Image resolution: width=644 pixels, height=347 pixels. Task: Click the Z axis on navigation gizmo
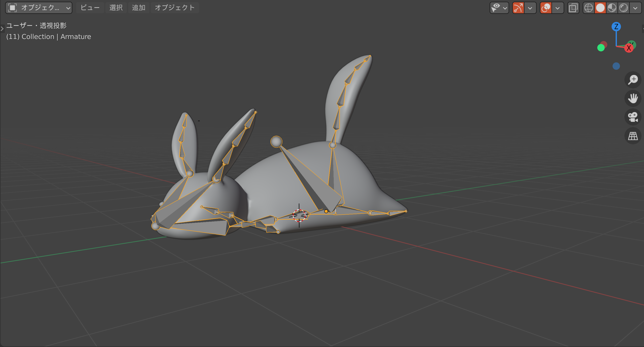pyautogui.click(x=616, y=27)
